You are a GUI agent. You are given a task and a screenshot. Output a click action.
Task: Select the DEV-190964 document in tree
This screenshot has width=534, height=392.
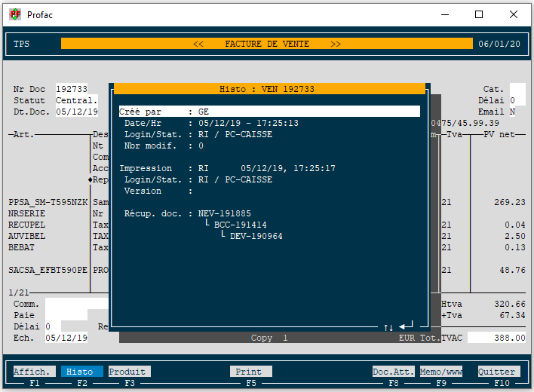click(x=256, y=237)
